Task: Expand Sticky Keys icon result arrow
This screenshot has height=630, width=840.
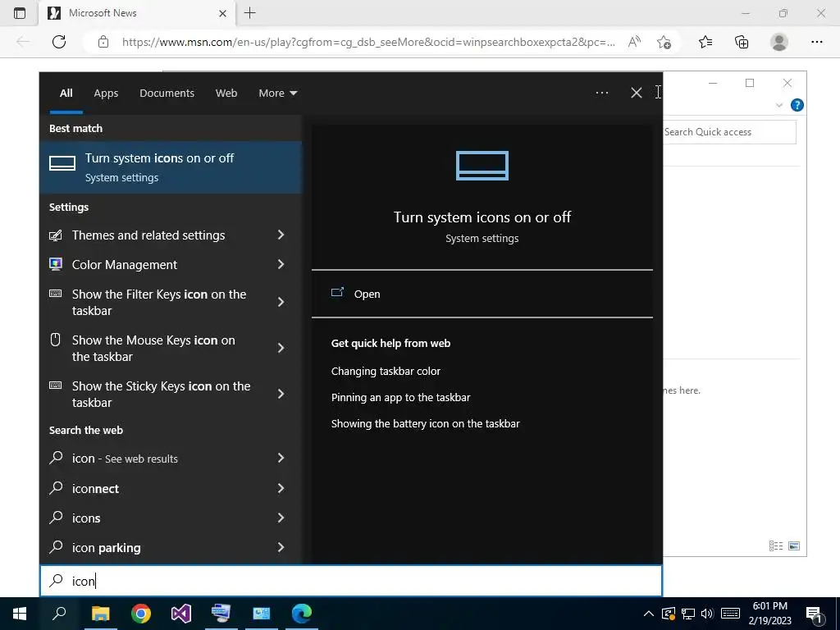Action: point(281,395)
